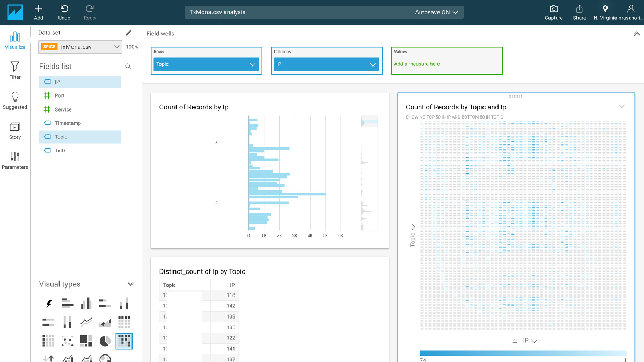644x362 pixels.
Task: Open the Autosave ON dropdown
Action: click(436, 12)
